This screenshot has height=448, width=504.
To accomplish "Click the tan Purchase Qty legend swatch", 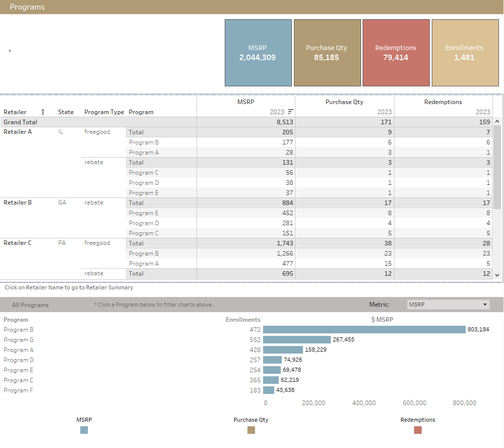I will [251, 430].
